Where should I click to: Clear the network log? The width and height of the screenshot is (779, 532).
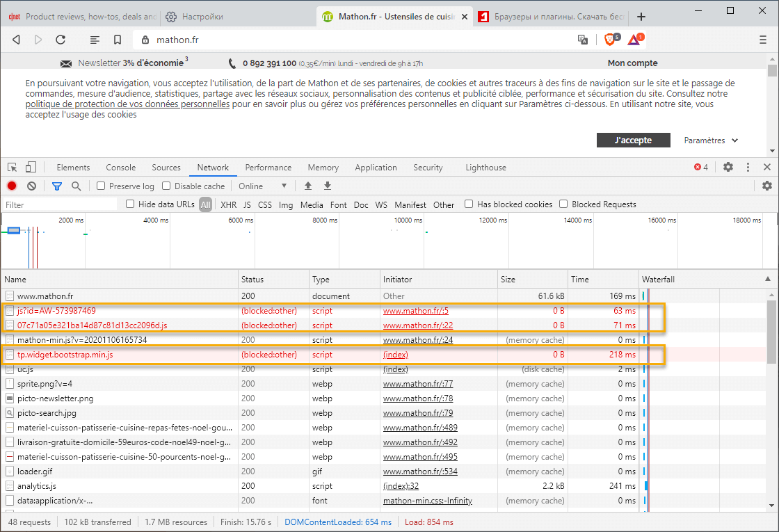[31, 186]
